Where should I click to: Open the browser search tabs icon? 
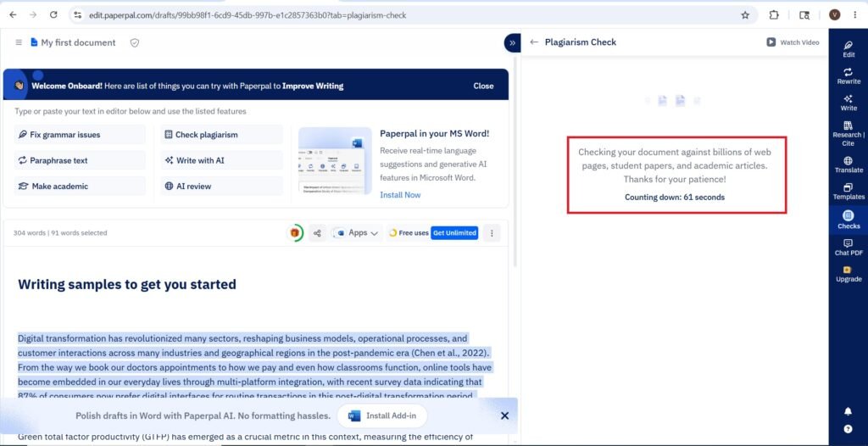point(804,15)
